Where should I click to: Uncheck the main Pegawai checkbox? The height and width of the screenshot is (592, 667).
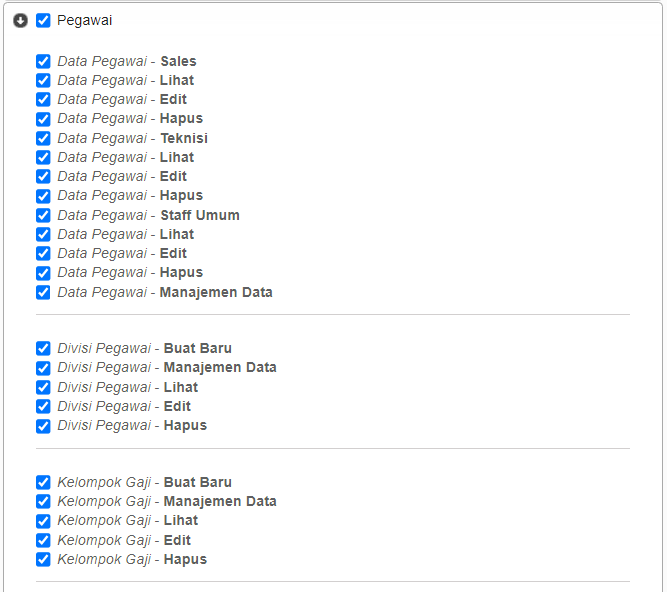[43, 20]
